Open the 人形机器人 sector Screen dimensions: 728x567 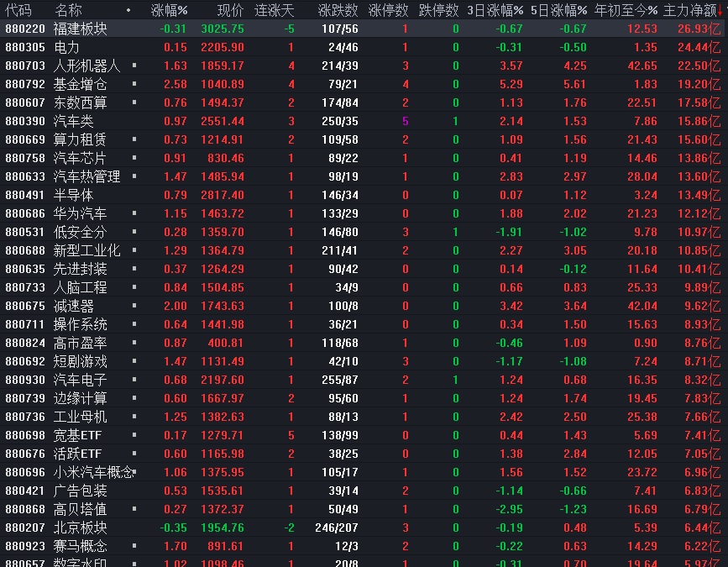coord(86,66)
